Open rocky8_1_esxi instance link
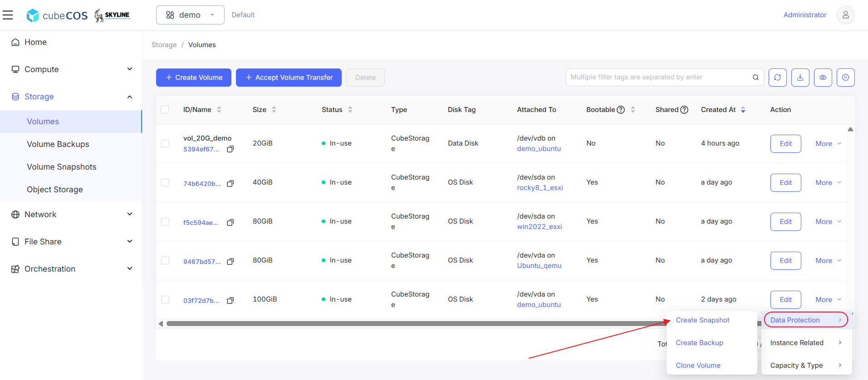The height and width of the screenshot is (380, 868). coord(540,188)
